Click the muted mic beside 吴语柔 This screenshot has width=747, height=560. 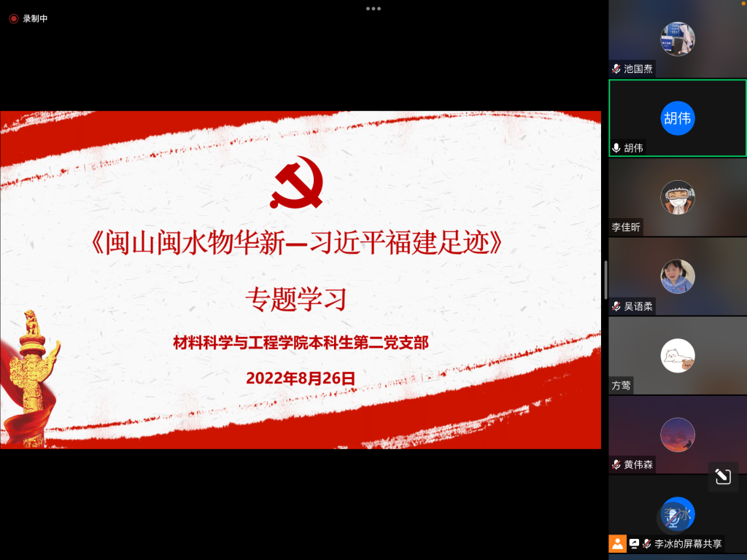[616, 307]
